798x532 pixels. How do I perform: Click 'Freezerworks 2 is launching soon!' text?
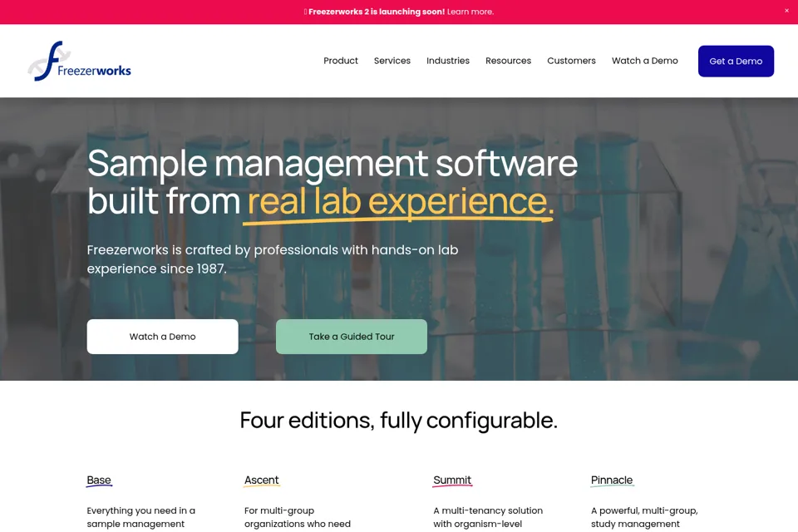click(x=376, y=12)
